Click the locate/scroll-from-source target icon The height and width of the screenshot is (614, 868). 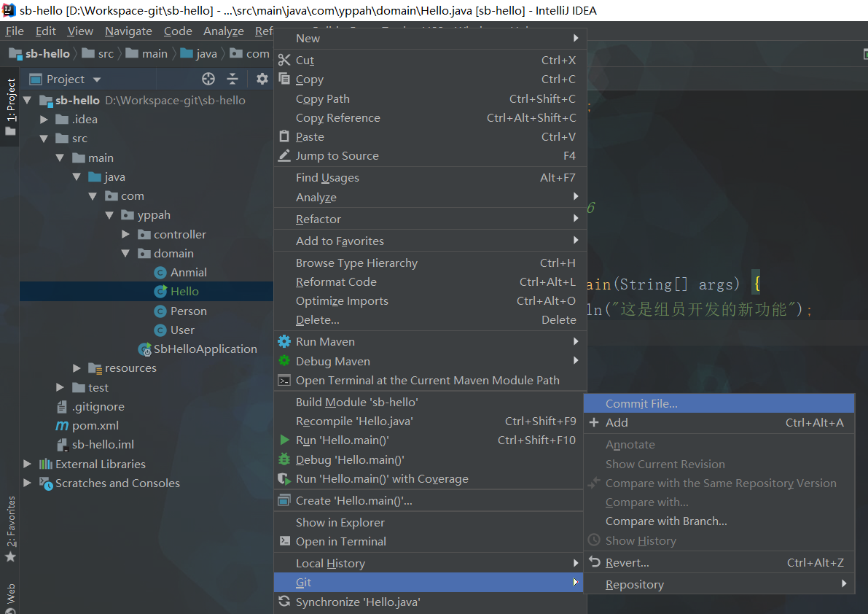208,79
